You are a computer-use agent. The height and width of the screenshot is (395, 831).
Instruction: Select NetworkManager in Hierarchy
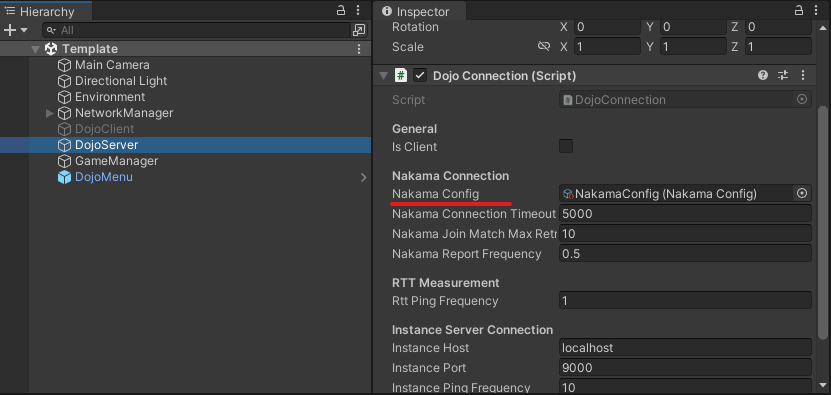[123, 113]
